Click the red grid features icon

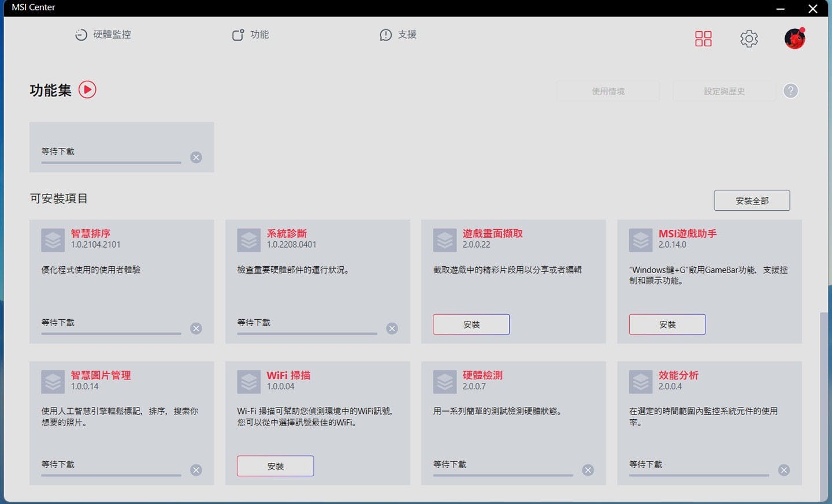tap(703, 39)
